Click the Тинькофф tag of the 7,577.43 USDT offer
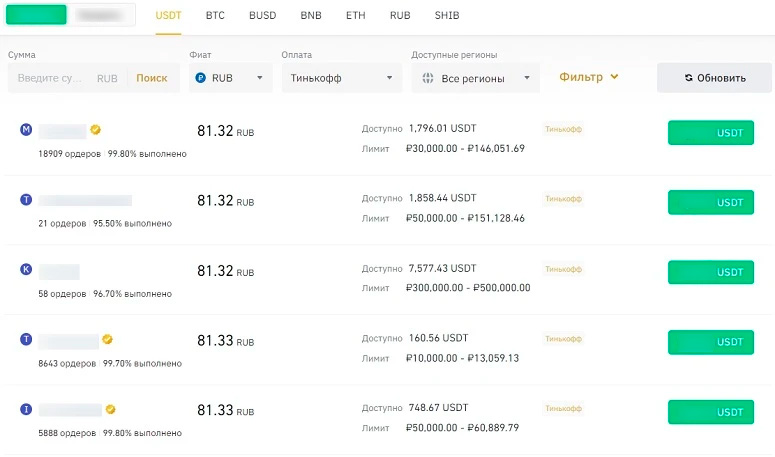Viewport: 775px width, 457px height. (x=563, y=269)
